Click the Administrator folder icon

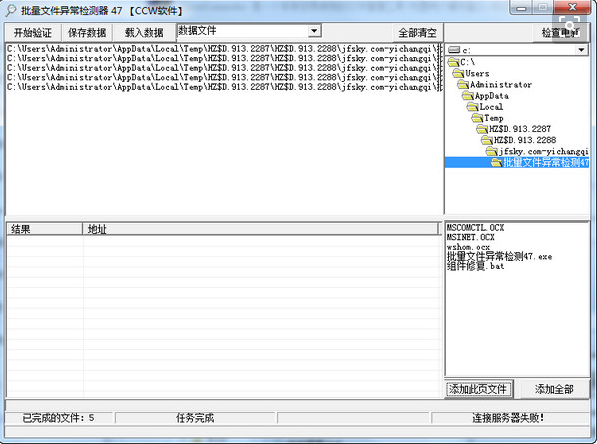[x=463, y=85]
